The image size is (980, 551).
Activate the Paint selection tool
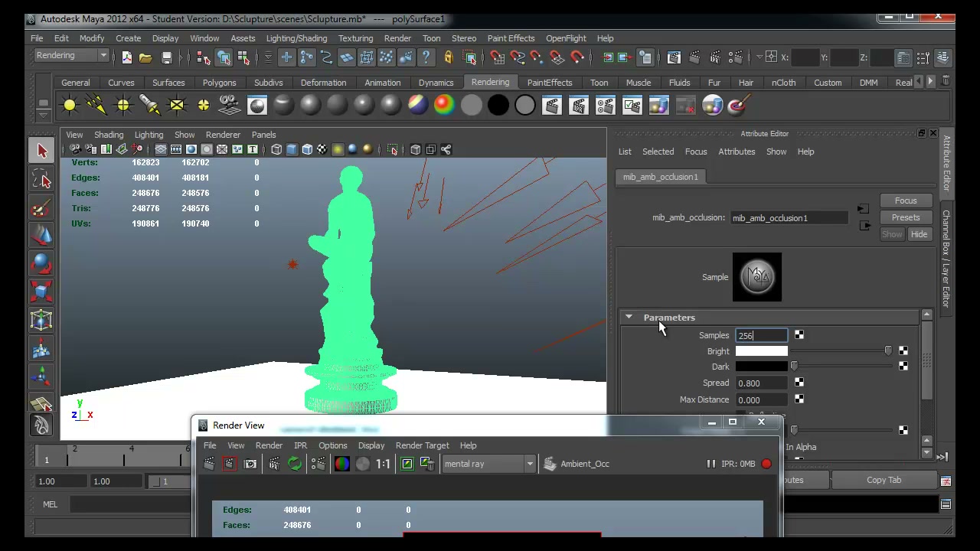tap(42, 208)
